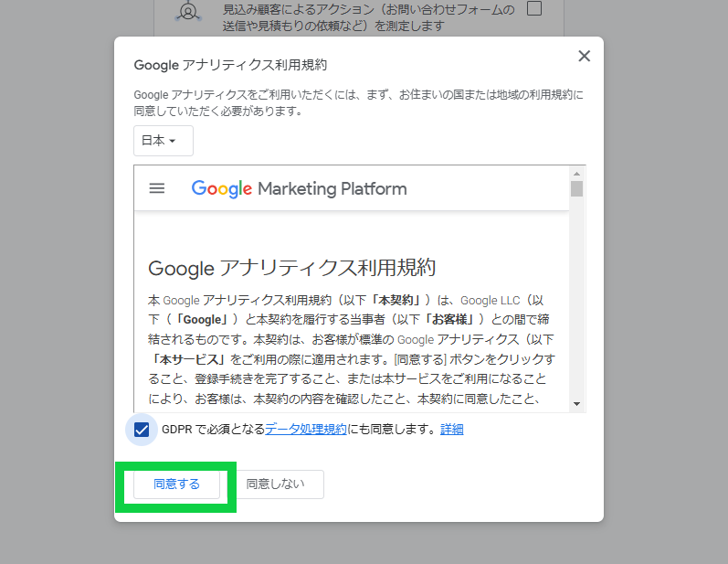Close the Google Analytics terms dialog
This screenshot has height=564, width=728.
point(584,56)
